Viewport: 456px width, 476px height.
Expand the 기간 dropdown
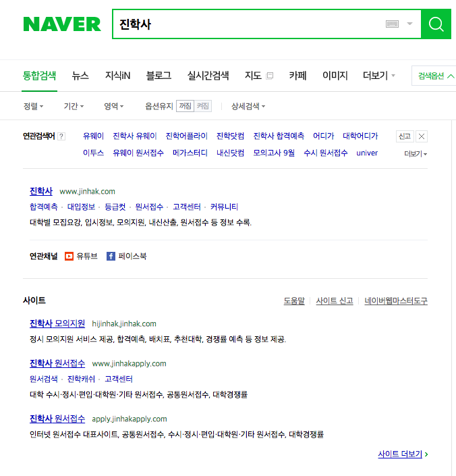click(x=74, y=106)
